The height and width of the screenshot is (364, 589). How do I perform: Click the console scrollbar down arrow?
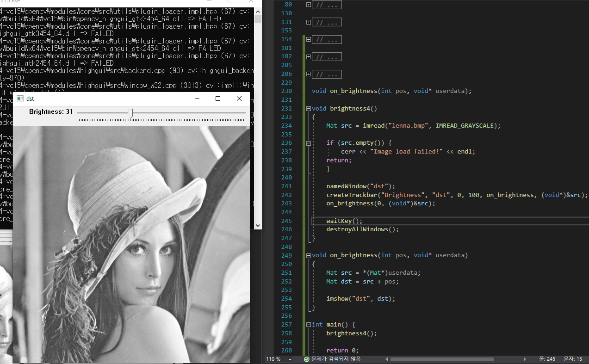[258, 225]
